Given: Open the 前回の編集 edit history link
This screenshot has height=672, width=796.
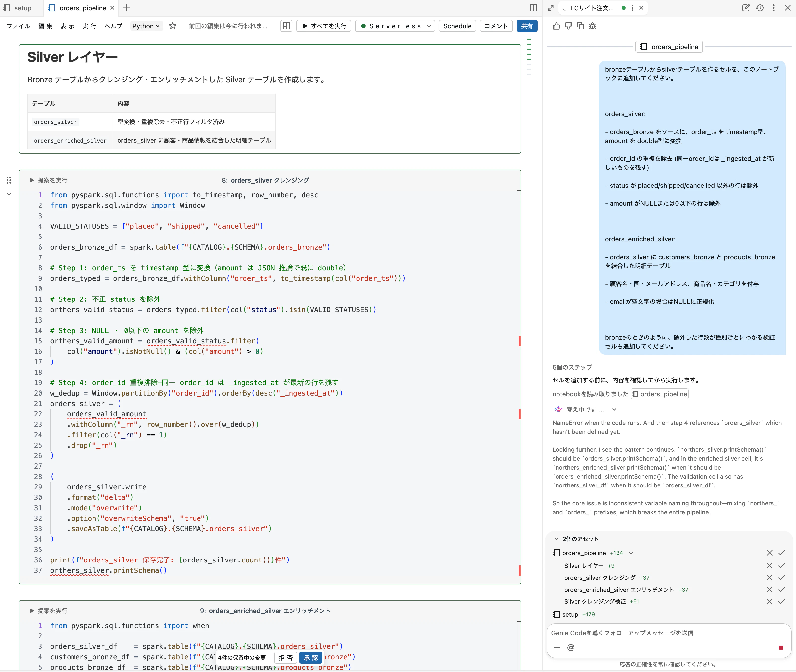Looking at the screenshot, I should [228, 26].
